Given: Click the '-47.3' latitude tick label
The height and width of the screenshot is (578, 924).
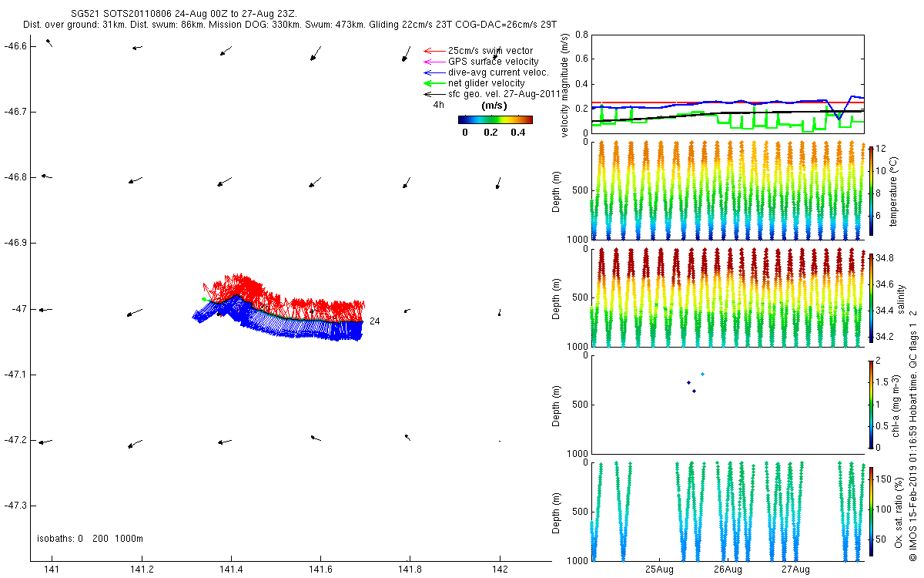Looking at the screenshot, I should click(17, 506).
